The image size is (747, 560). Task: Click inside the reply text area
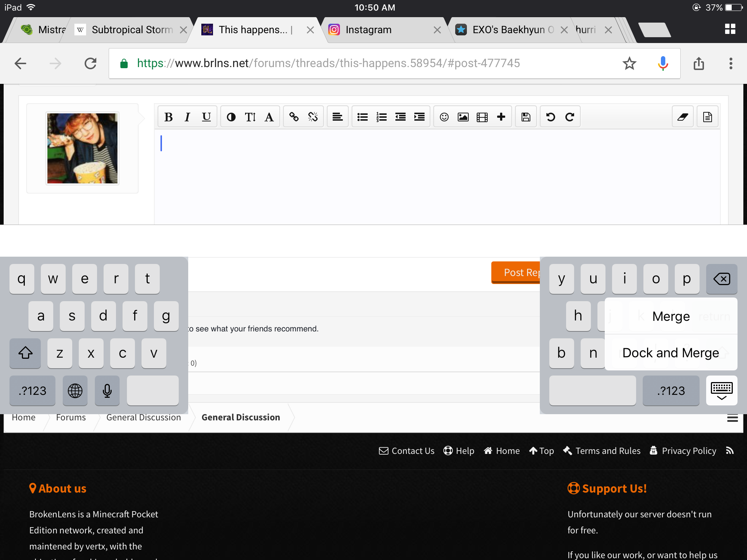click(437, 176)
